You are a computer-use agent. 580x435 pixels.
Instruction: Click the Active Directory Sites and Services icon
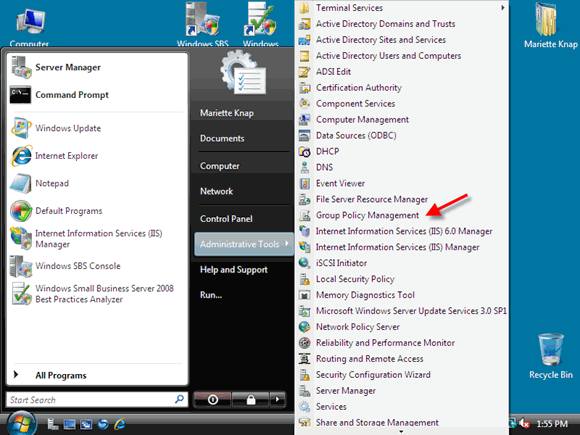[x=304, y=40]
